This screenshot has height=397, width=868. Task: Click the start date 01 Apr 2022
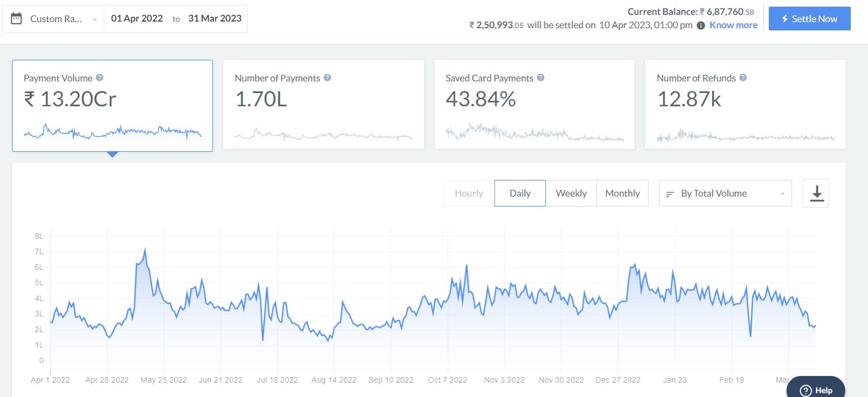click(137, 18)
